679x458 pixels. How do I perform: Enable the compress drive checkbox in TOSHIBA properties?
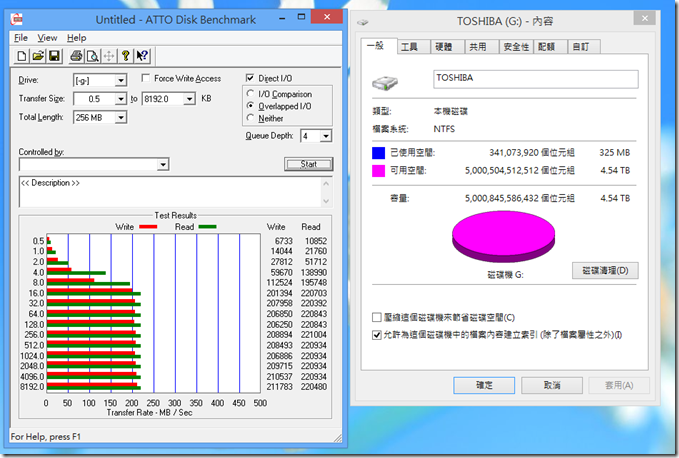pyautogui.click(x=377, y=317)
